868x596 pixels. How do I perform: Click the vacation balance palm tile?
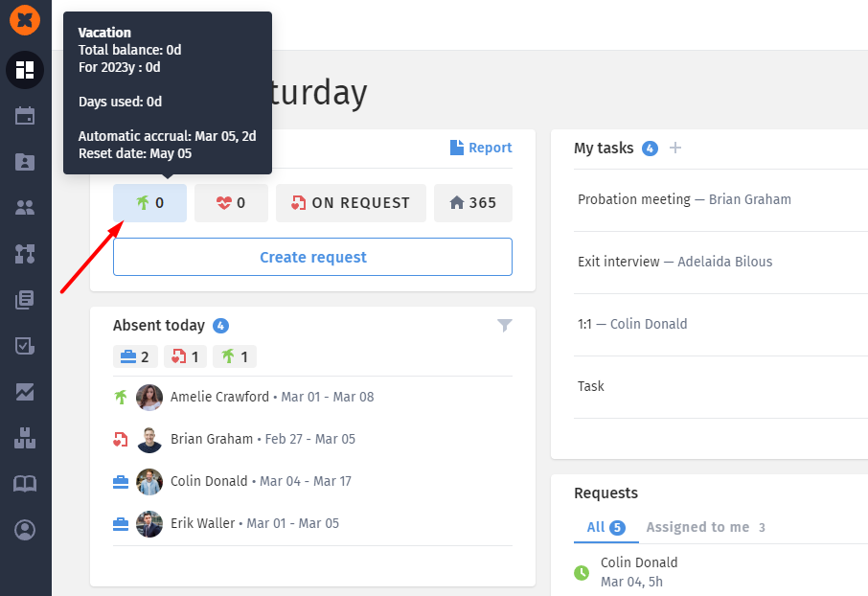150,203
